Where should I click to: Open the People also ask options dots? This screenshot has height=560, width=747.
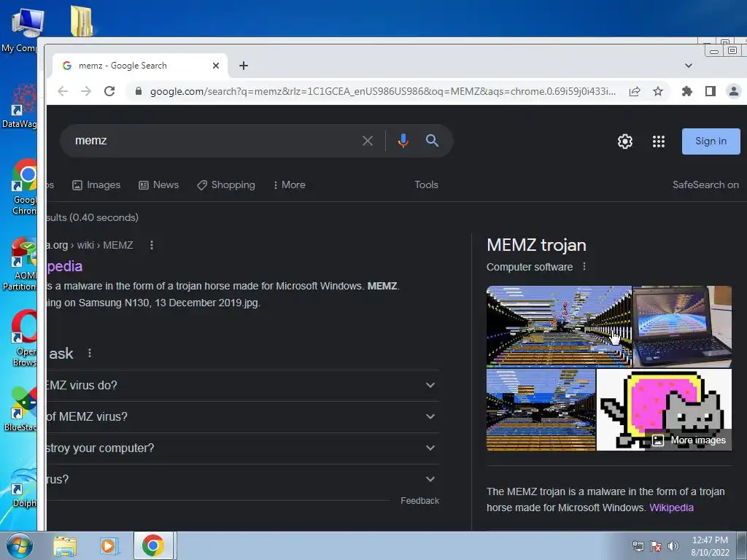90,353
